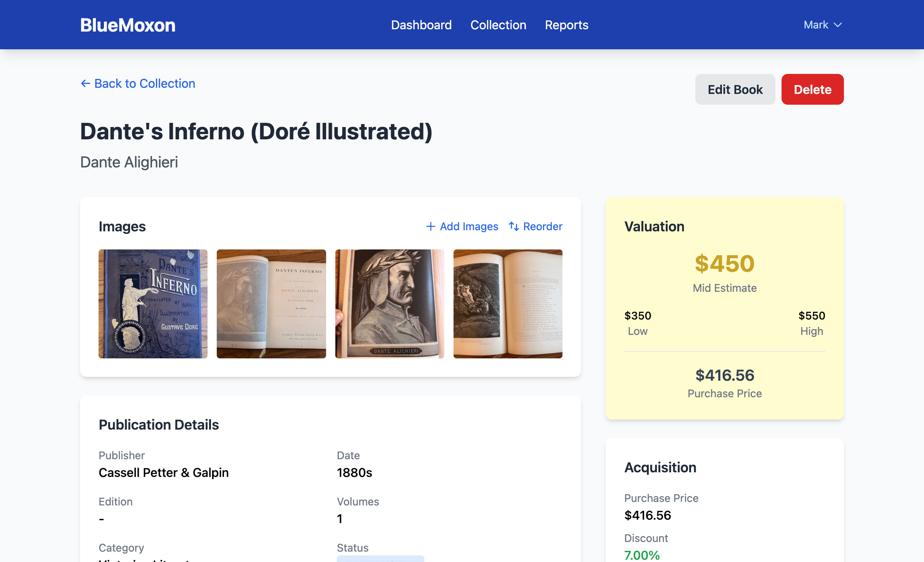Open the blue Inferno cover thumbnail

tap(153, 304)
